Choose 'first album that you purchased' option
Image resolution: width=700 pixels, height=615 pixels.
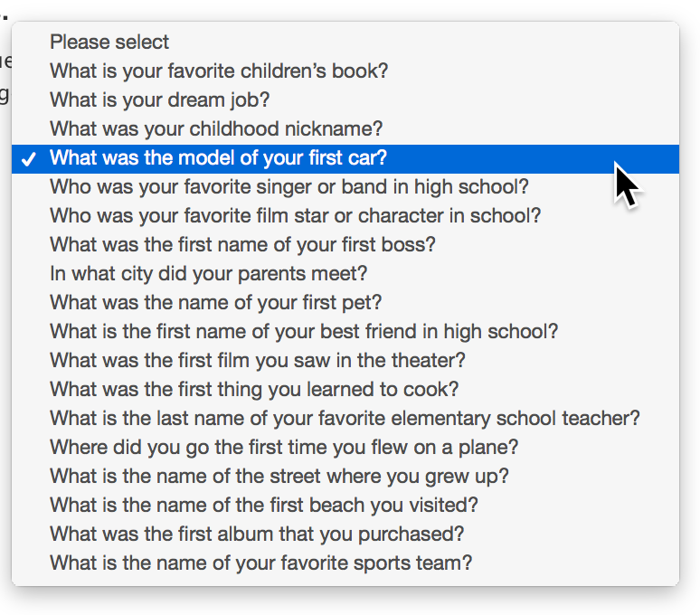[x=345, y=535]
